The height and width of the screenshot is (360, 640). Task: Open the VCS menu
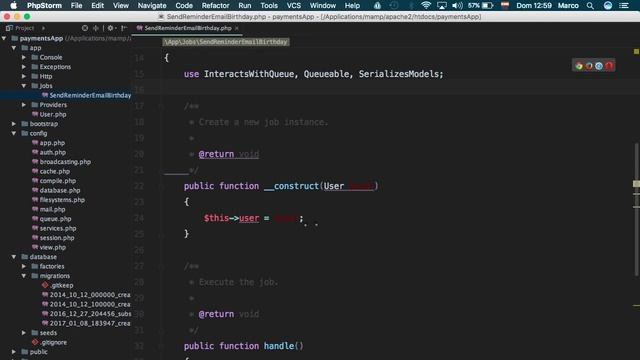pos(293,6)
